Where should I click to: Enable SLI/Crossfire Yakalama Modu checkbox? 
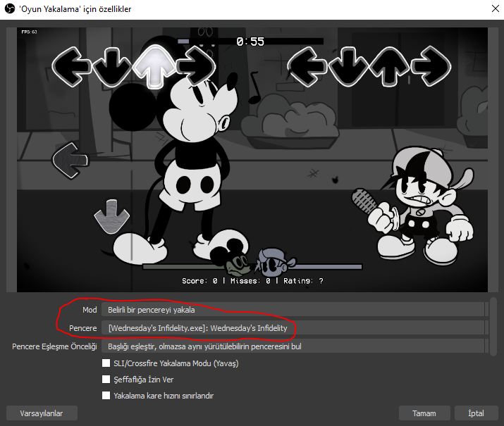click(x=106, y=363)
